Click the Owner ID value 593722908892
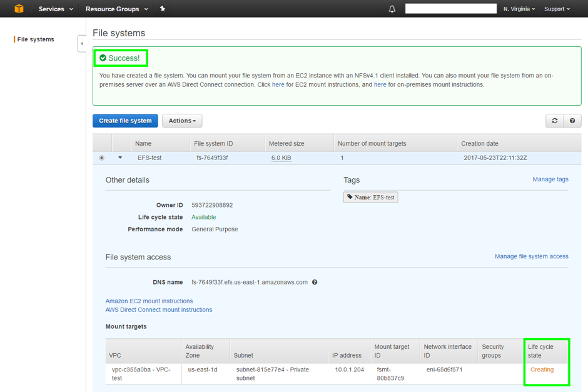588x392 pixels. pyautogui.click(x=212, y=205)
